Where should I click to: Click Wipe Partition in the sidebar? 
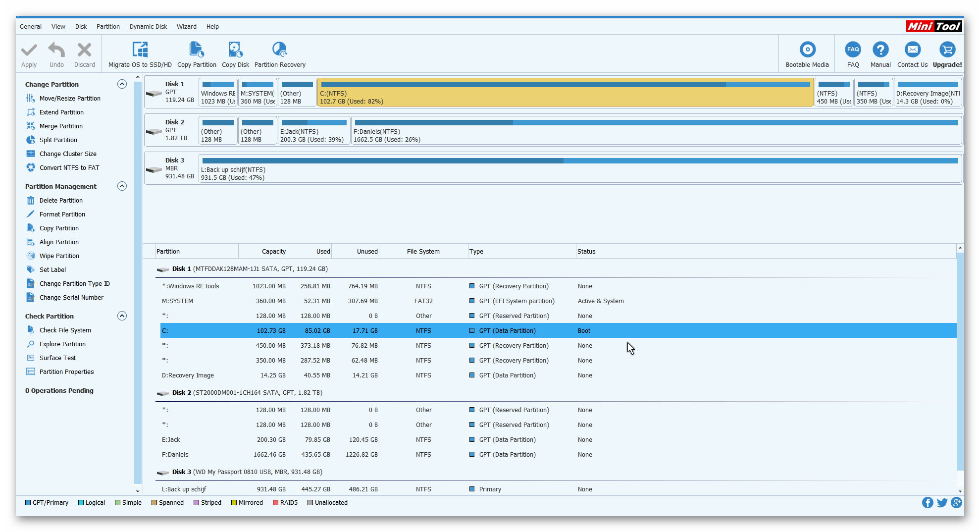coord(59,256)
